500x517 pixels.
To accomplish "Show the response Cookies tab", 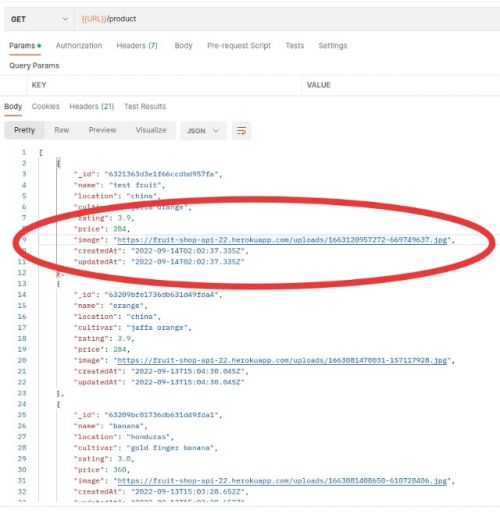I will [x=46, y=106].
